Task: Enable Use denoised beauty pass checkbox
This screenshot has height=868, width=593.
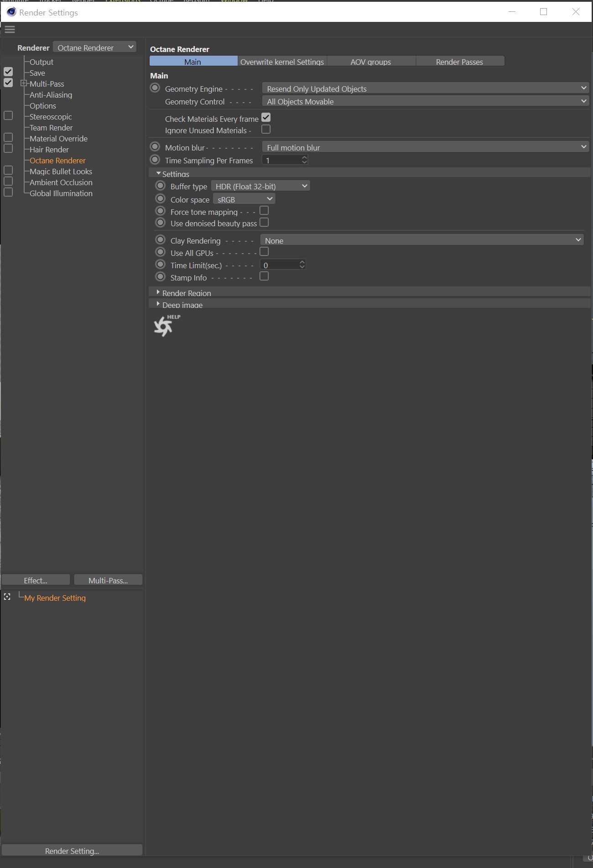Action: pos(264,223)
